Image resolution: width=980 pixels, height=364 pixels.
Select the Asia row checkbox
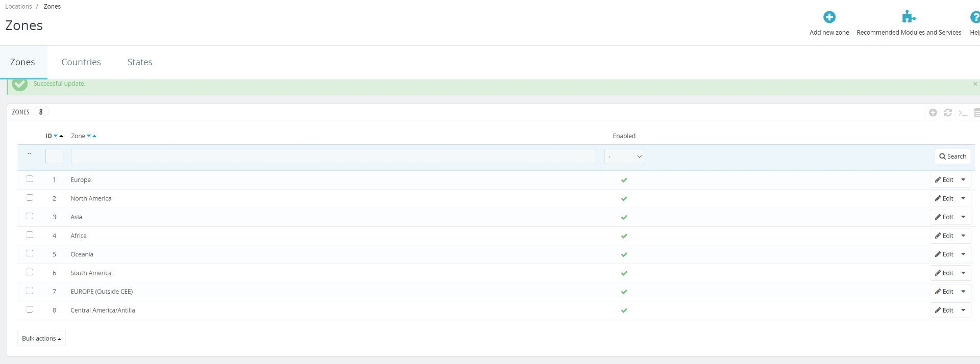30,216
